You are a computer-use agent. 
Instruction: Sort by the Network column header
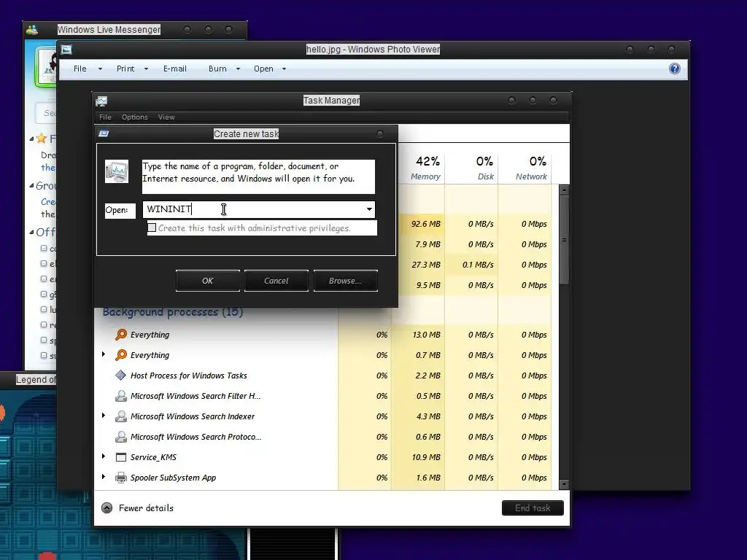click(x=525, y=168)
